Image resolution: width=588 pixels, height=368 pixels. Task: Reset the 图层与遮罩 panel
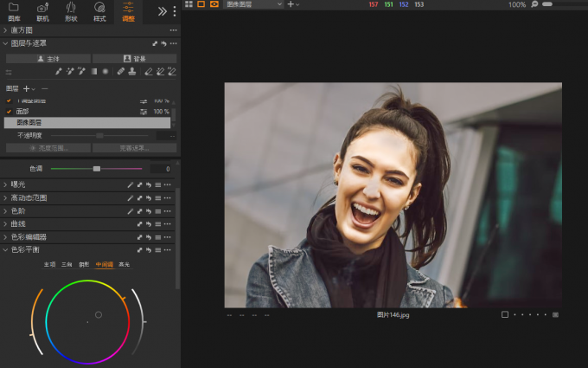click(x=164, y=43)
